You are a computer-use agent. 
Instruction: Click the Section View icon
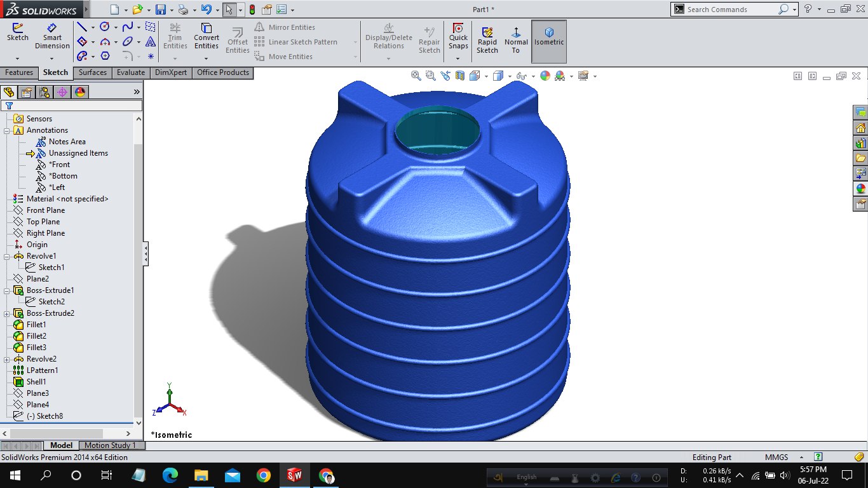[x=459, y=76]
